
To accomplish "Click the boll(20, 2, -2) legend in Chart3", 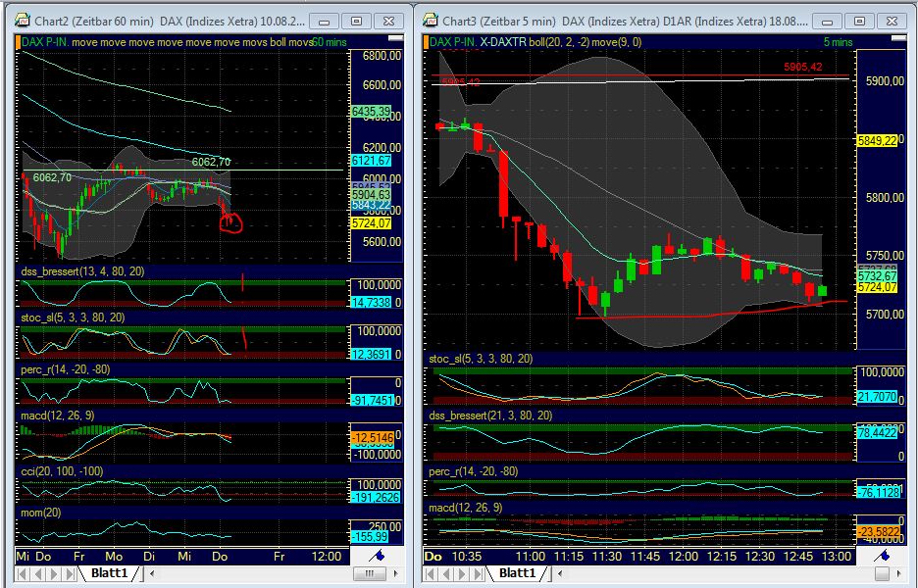I will click(x=558, y=42).
